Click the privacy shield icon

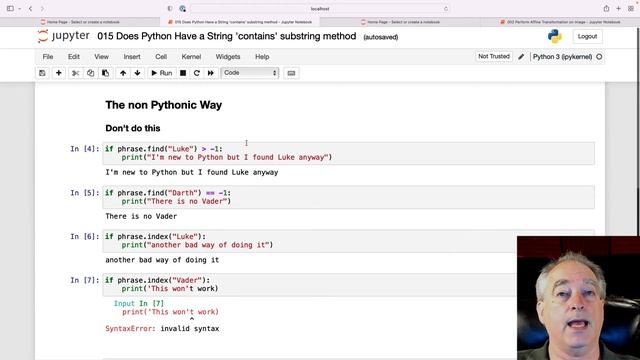[x=170, y=9]
